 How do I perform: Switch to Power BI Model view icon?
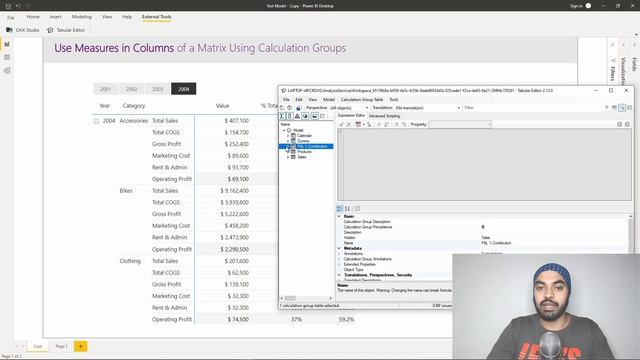pos(7,71)
